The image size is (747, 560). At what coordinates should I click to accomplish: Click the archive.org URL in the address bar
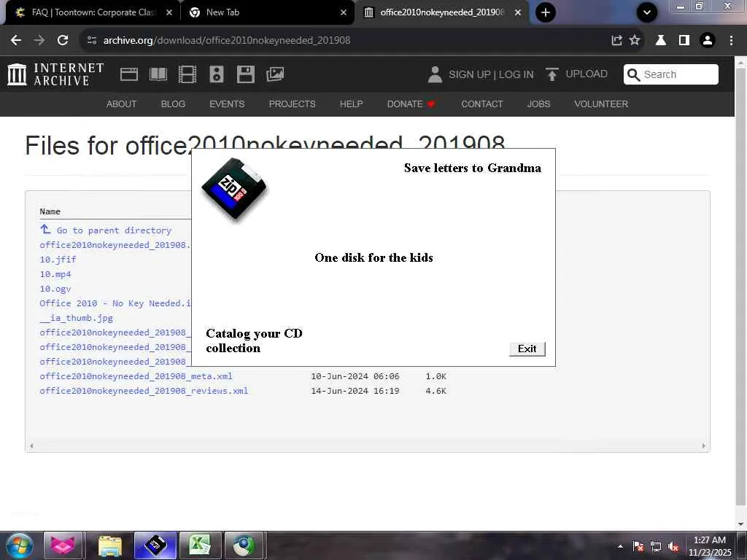point(227,41)
